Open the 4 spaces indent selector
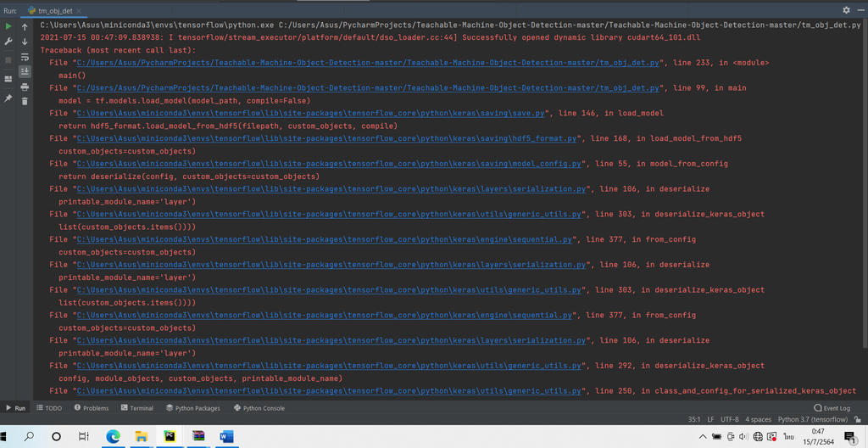The width and height of the screenshot is (868, 448). point(758,419)
